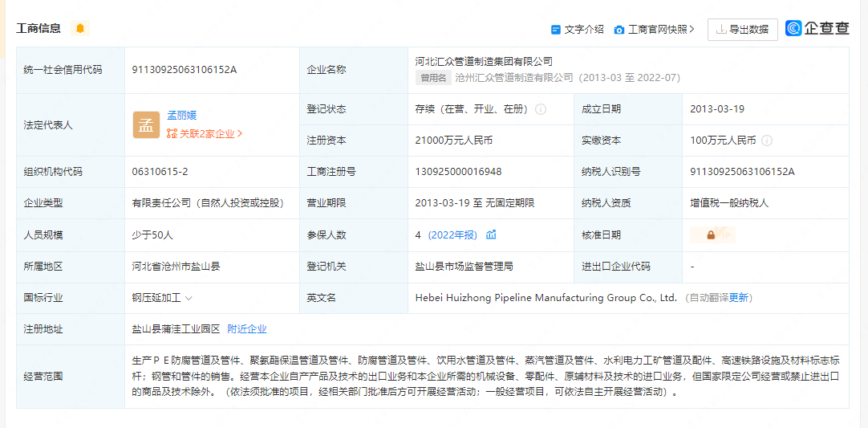This screenshot has height=428, width=868.
Task: Click company name 河北汇众管道制造集团有限公司
Action: click(485, 61)
